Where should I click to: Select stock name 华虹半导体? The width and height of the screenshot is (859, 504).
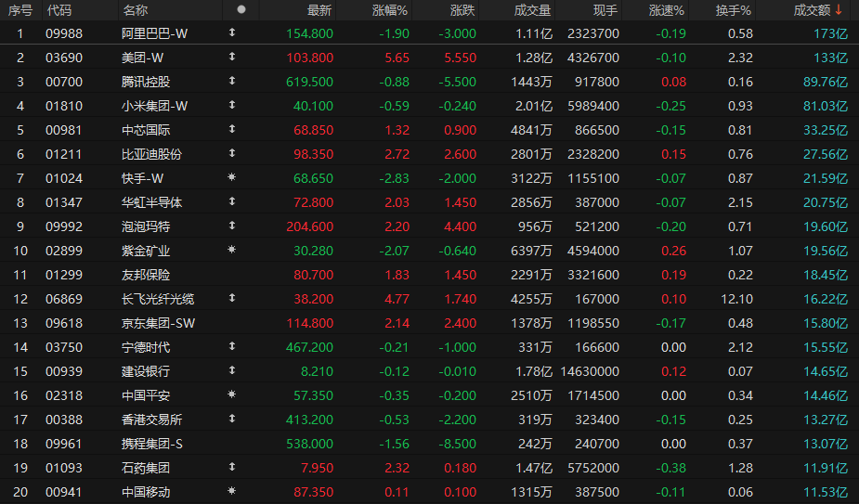(151, 202)
